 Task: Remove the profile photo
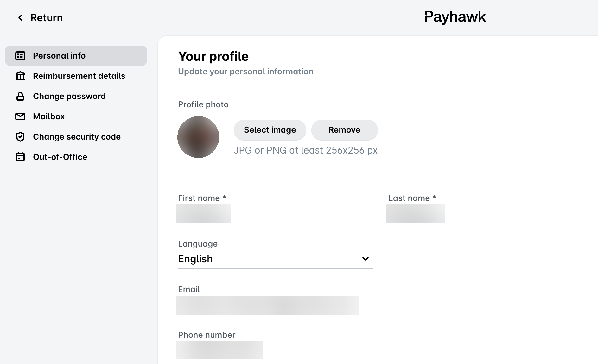pyautogui.click(x=344, y=130)
